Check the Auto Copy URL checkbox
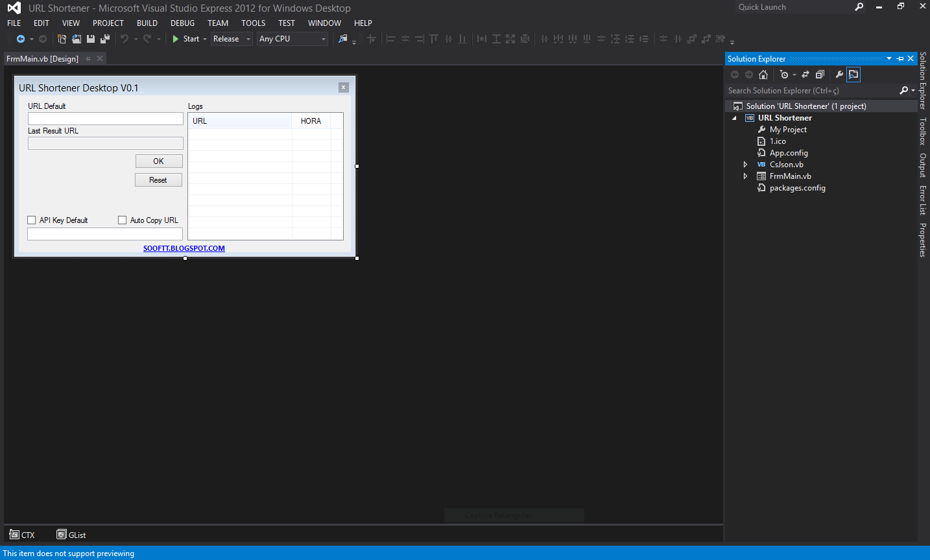The width and height of the screenshot is (930, 560). 123,220
